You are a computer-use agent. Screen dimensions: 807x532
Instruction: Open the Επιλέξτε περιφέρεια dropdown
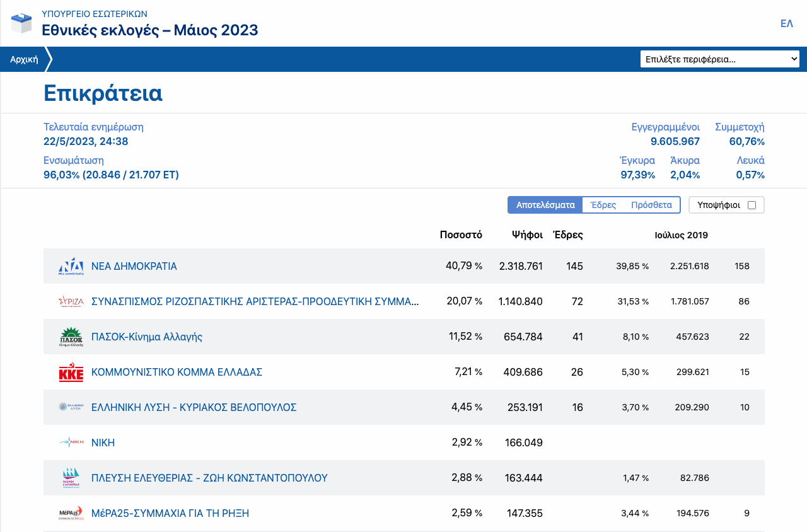(x=720, y=59)
